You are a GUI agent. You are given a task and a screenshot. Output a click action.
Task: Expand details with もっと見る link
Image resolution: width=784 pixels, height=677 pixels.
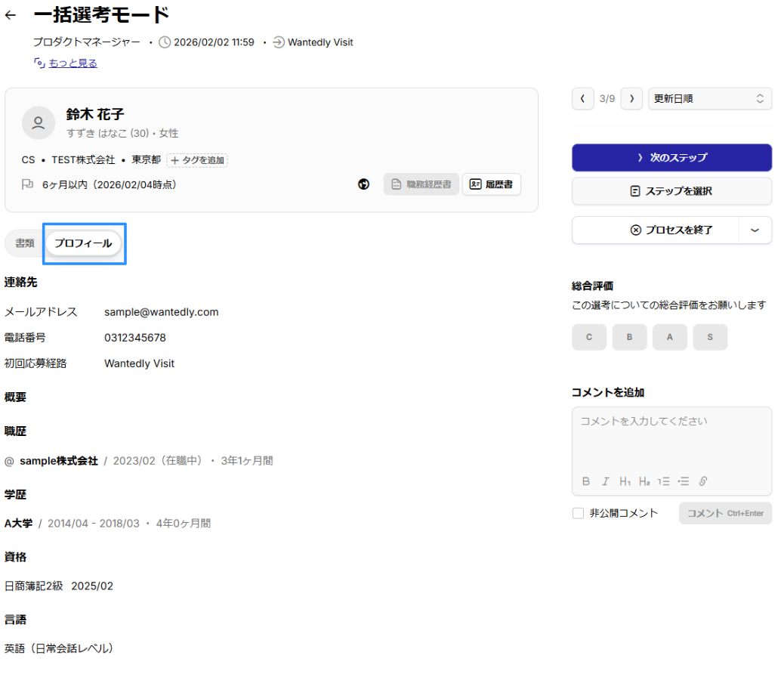coord(73,63)
